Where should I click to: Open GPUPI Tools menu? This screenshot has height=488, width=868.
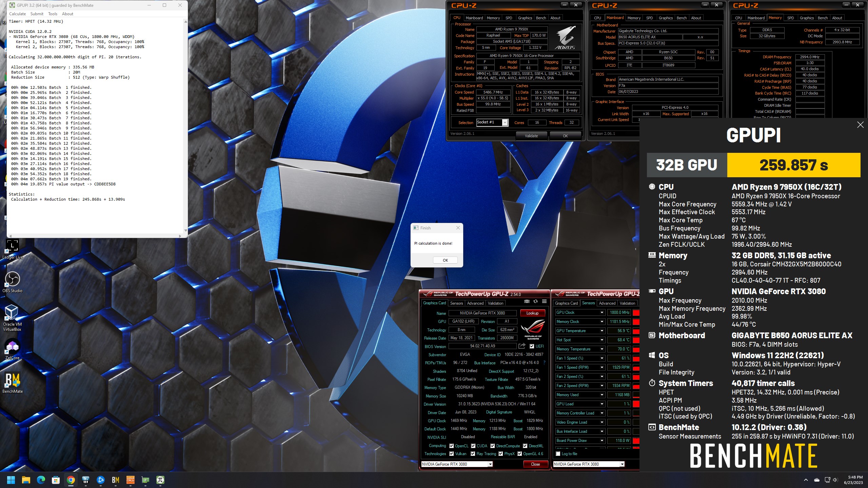(x=53, y=14)
